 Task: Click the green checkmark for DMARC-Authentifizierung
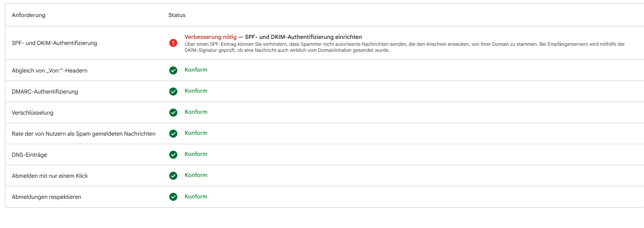pos(173,92)
